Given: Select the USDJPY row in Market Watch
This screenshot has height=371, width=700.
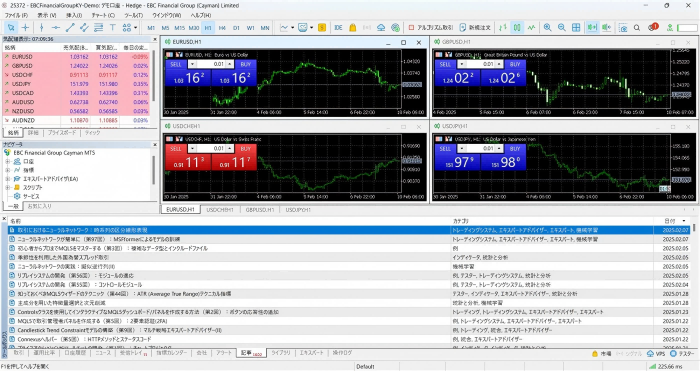Looking at the screenshot, I should point(76,84).
